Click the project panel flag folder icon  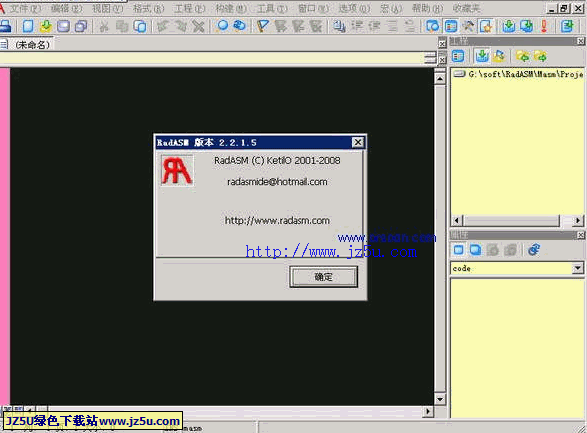(499, 57)
